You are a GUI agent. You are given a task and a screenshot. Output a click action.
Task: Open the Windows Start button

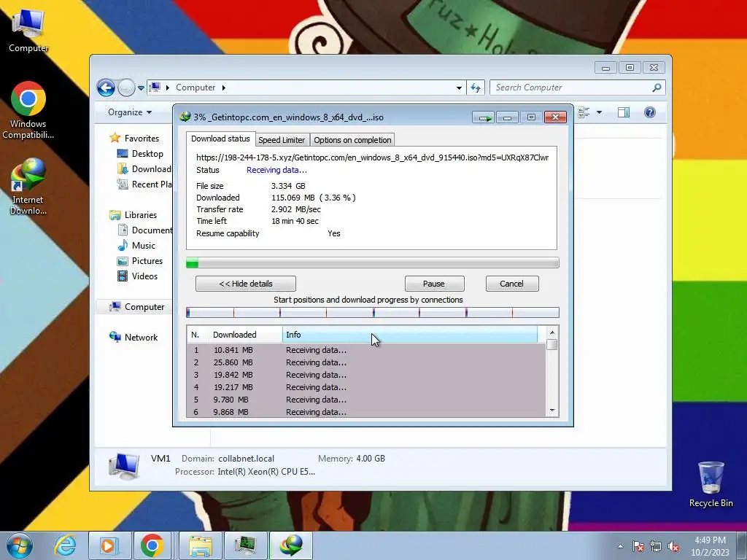(20, 545)
